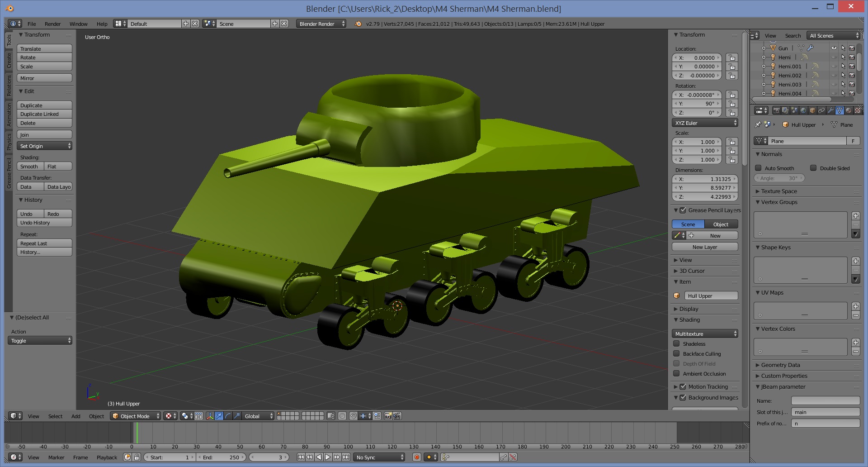Click the New Layer button

(x=705, y=247)
